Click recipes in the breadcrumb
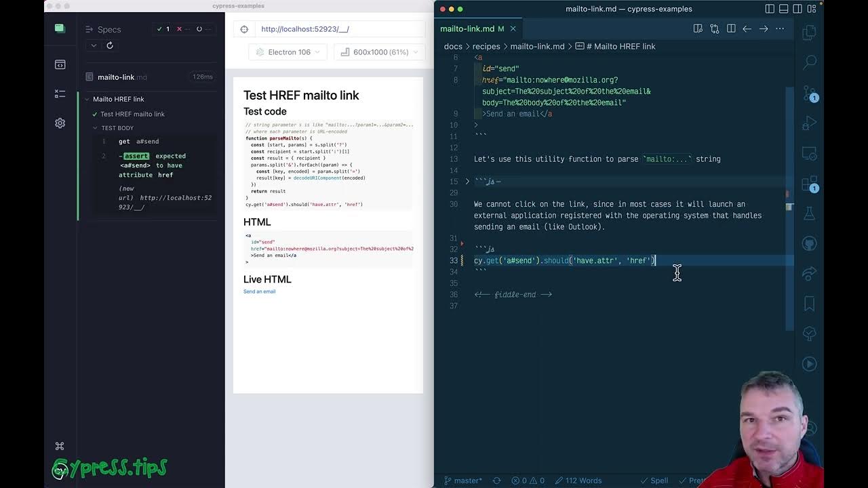Image resolution: width=868 pixels, height=488 pixels. [486, 46]
